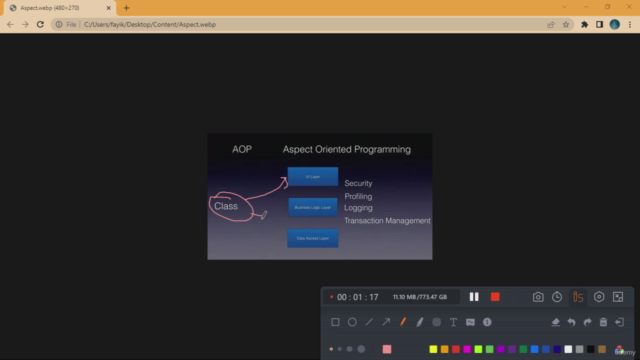Click the address bar file path
Screen dimensions: 640x360
150,24
